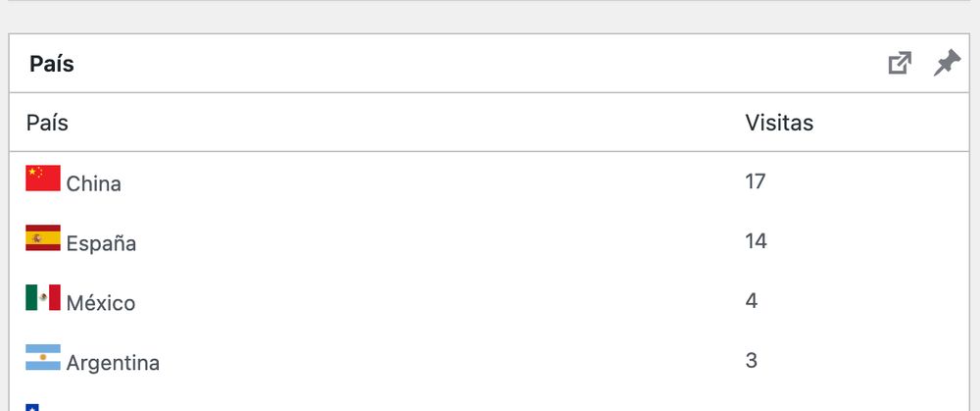Viewport: 980px width, 411px height.
Task: Select the Argentina country name
Action: (113, 362)
